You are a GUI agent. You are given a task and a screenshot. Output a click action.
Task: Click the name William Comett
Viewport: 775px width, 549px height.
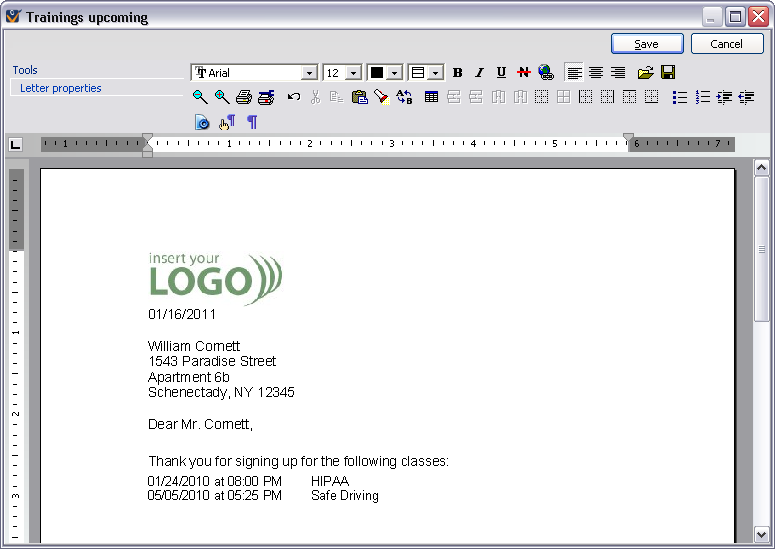pyautogui.click(x=194, y=346)
